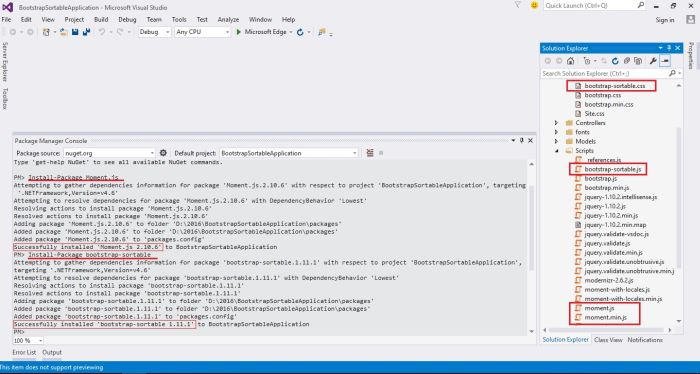
Task: Open the Tools menu
Action: click(x=179, y=20)
